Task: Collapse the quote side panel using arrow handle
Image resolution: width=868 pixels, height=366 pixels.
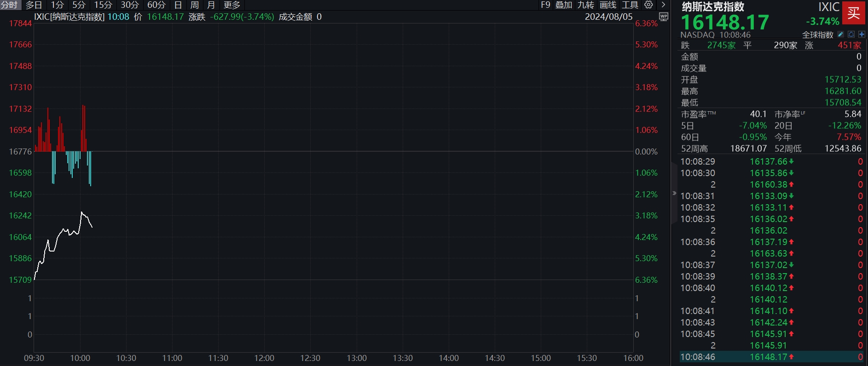Action: (x=674, y=193)
